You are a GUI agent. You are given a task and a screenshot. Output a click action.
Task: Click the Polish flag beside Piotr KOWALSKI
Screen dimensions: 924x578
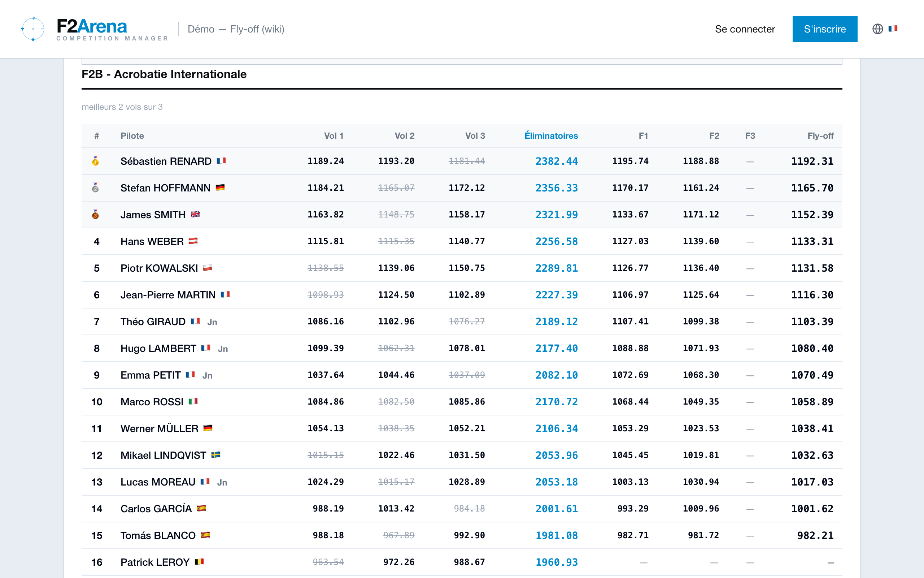(207, 268)
